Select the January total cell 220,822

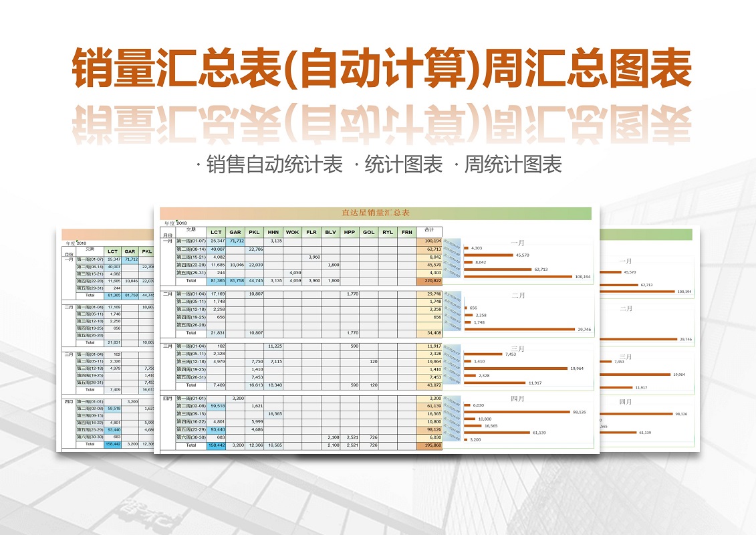pos(430,281)
